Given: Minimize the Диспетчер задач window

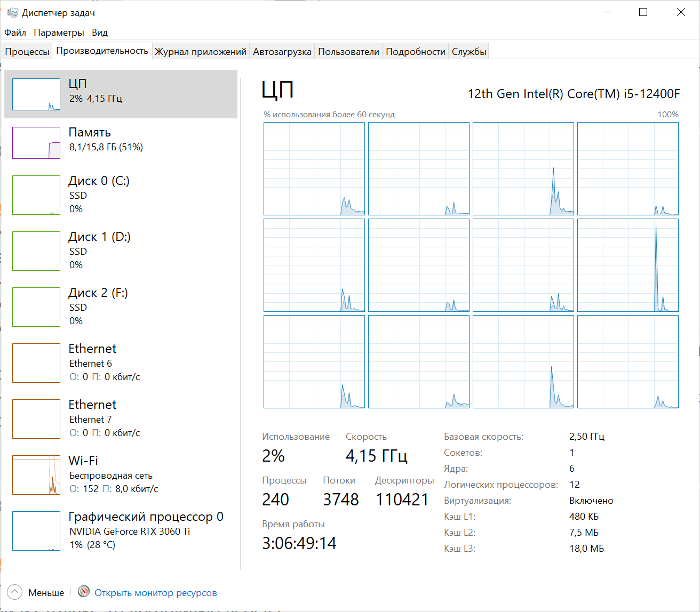Looking at the screenshot, I should click(607, 12).
